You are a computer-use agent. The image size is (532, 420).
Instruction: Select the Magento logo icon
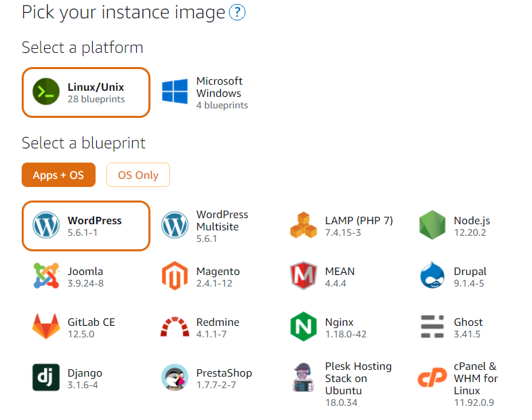(x=175, y=276)
